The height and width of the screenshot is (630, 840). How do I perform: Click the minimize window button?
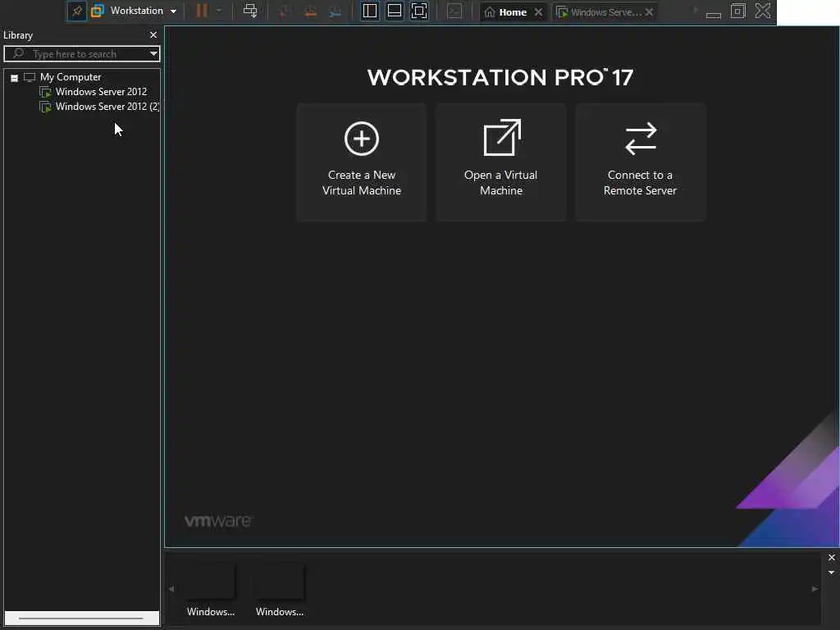(714, 15)
